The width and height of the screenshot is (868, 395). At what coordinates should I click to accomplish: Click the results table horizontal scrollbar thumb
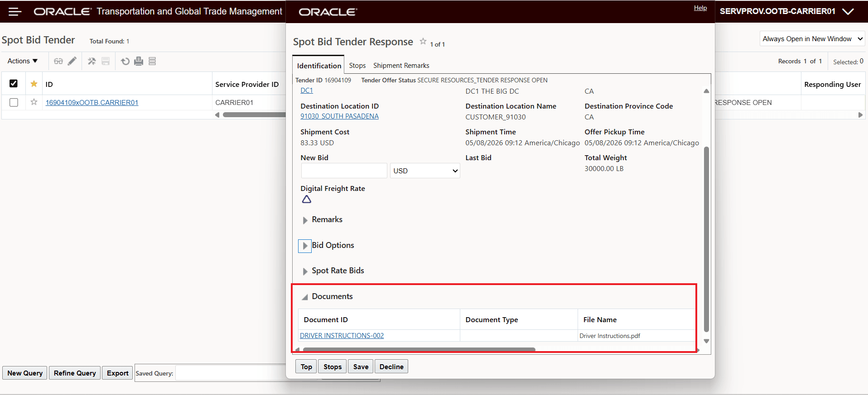point(254,115)
